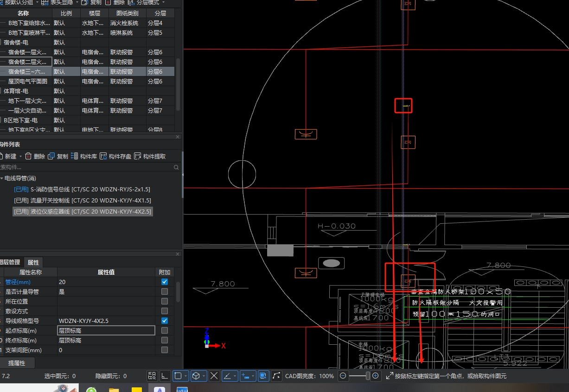Viewport: 569px width, 392px height.
Task: Click 复制 in the drawing list toolbar
Action: coord(91,2)
